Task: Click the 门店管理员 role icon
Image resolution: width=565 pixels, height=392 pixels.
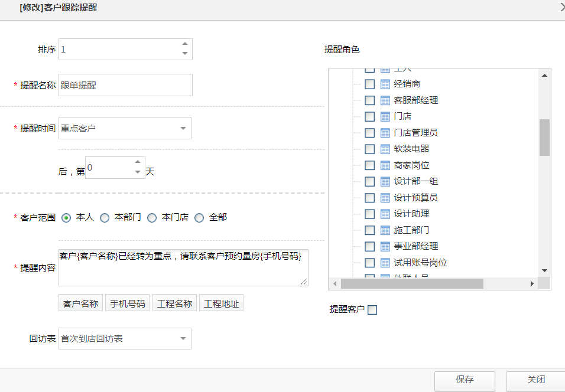Action: pyautogui.click(x=385, y=133)
